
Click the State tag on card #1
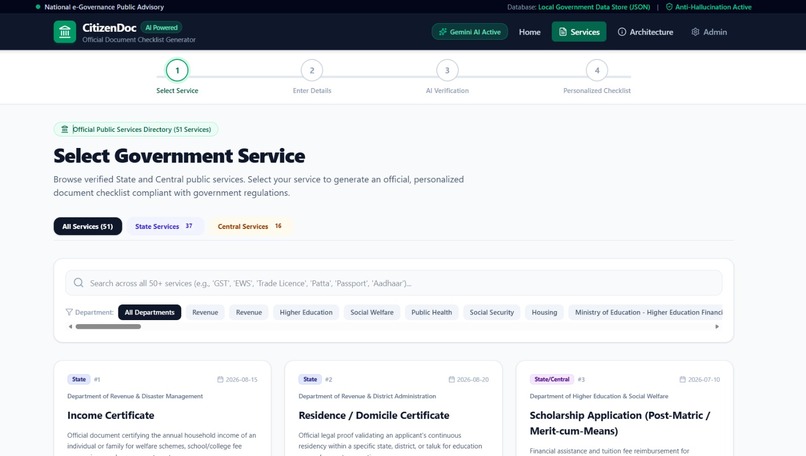pos(79,379)
